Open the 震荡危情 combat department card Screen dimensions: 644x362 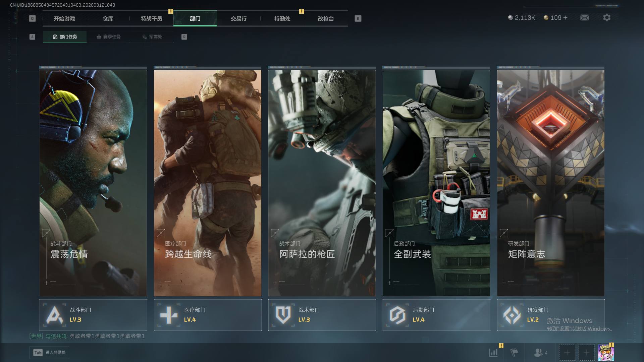(x=93, y=183)
